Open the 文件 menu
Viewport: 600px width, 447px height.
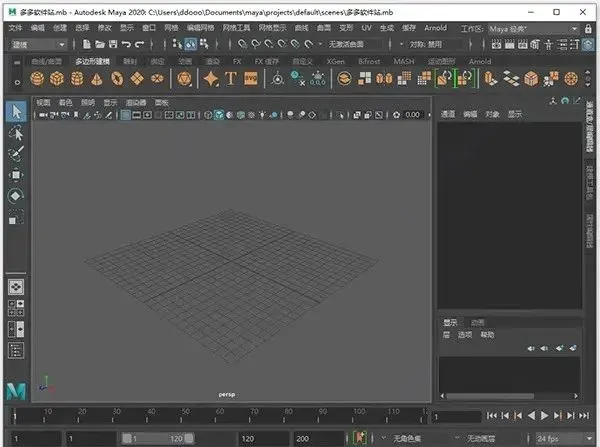click(15, 29)
